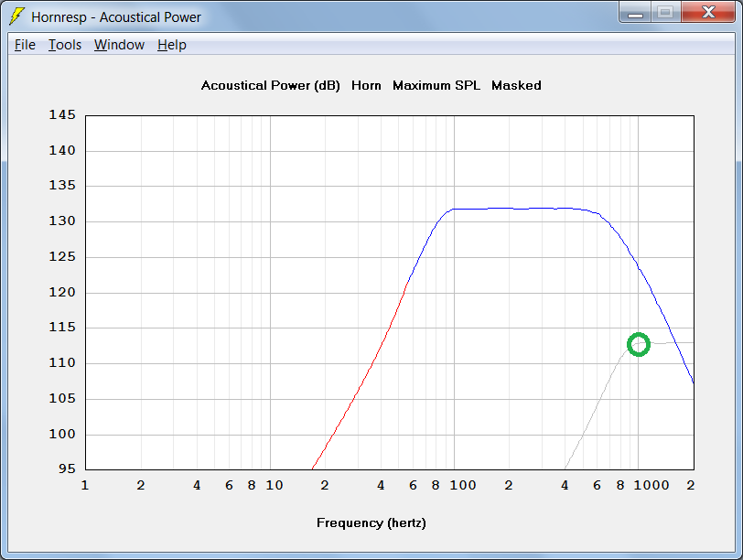Open the Tools menu

[65, 45]
